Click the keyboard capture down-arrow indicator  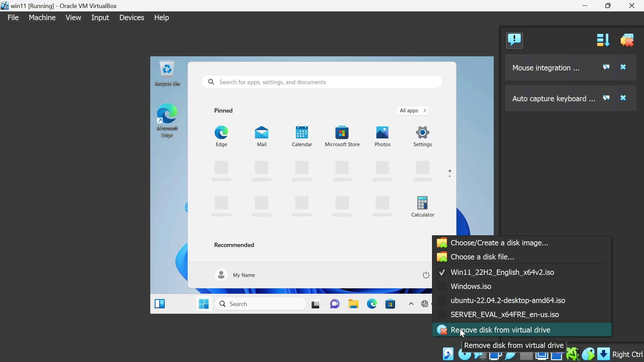pos(603,354)
